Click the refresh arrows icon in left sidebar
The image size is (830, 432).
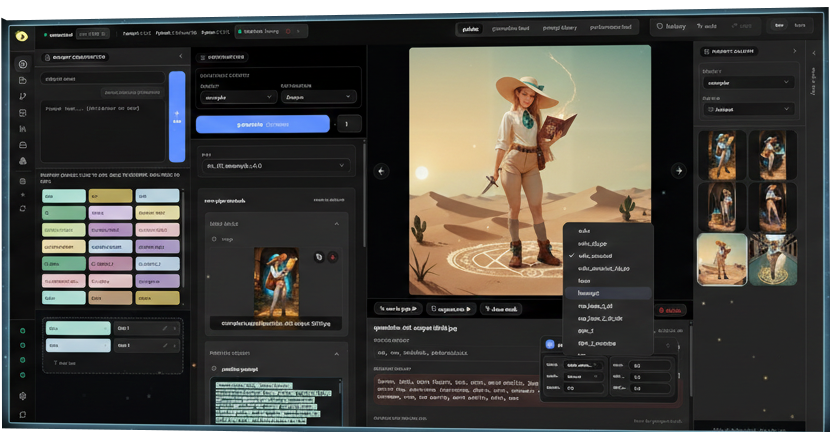click(23, 209)
